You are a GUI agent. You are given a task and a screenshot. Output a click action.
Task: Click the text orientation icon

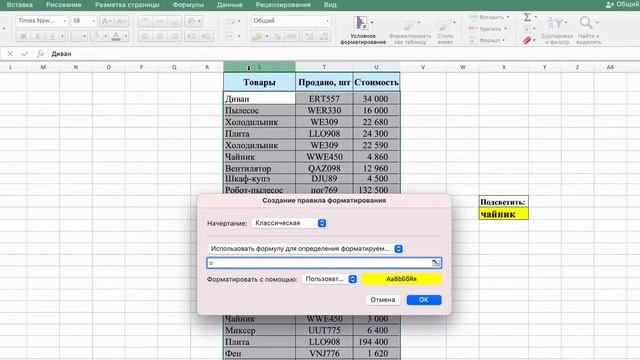pyautogui.click(x=191, y=21)
